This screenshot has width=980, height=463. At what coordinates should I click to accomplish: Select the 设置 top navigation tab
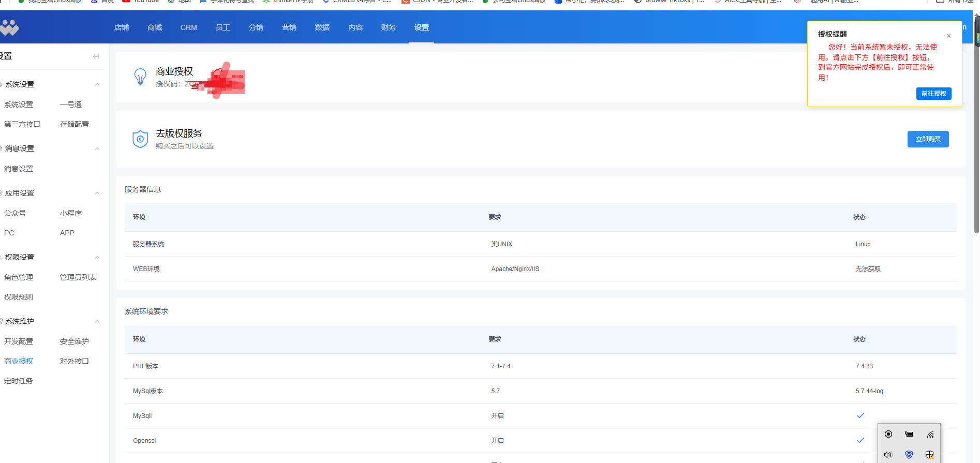tap(422, 27)
